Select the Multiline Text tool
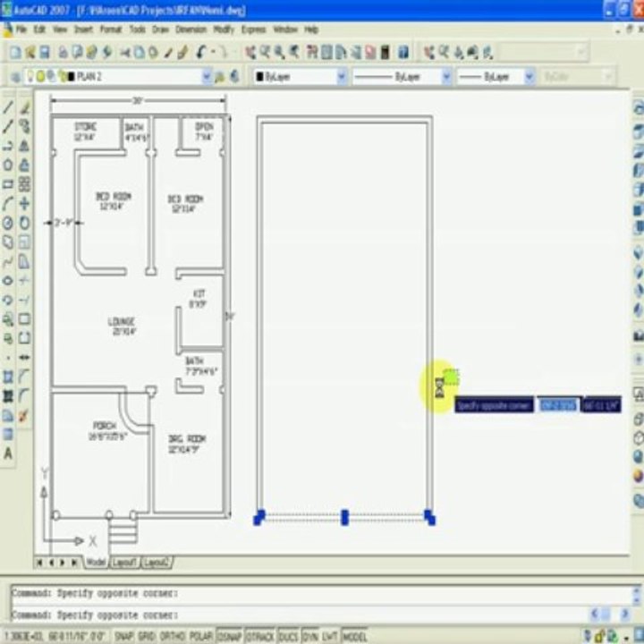644x644 pixels. [x=8, y=453]
